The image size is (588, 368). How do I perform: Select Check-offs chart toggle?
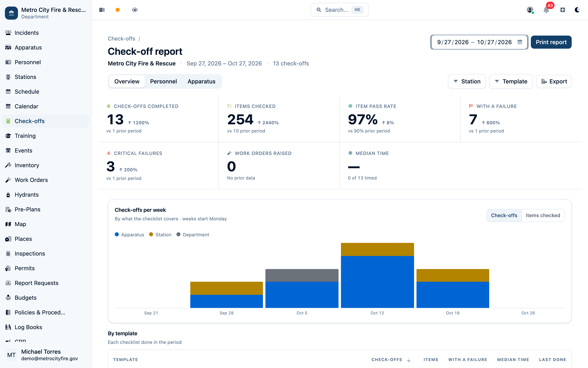pyautogui.click(x=504, y=215)
